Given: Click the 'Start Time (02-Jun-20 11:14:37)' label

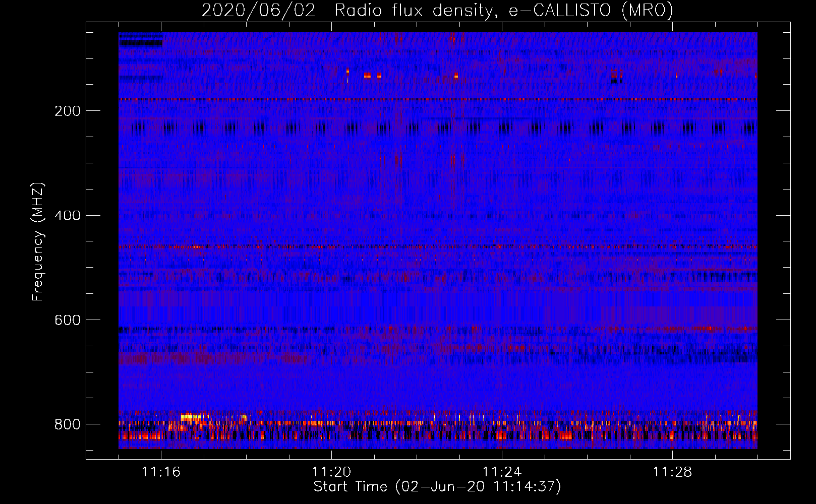Looking at the screenshot, I should (437, 487).
